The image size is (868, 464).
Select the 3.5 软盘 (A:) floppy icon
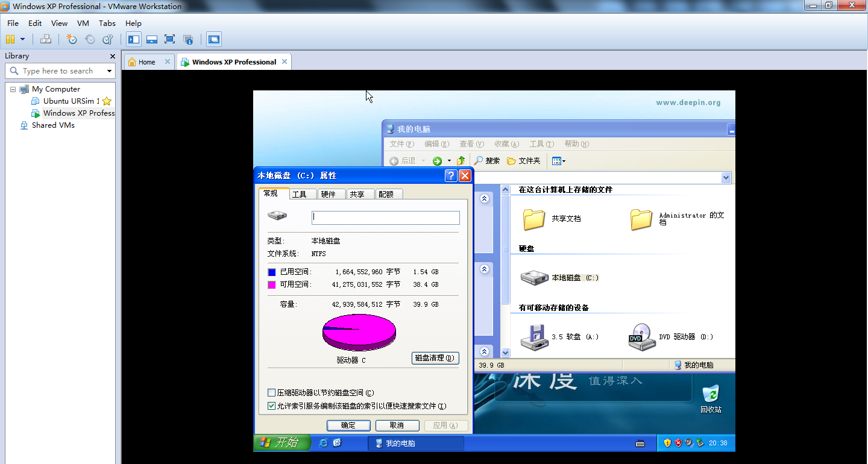pos(534,337)
